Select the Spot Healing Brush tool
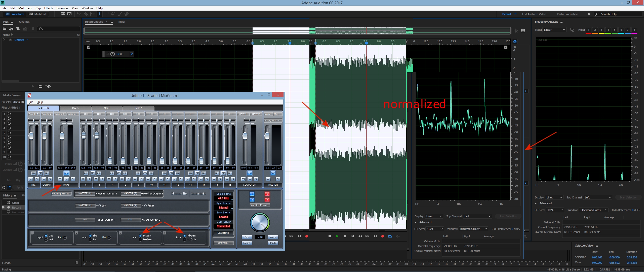 tap(127, 14)
